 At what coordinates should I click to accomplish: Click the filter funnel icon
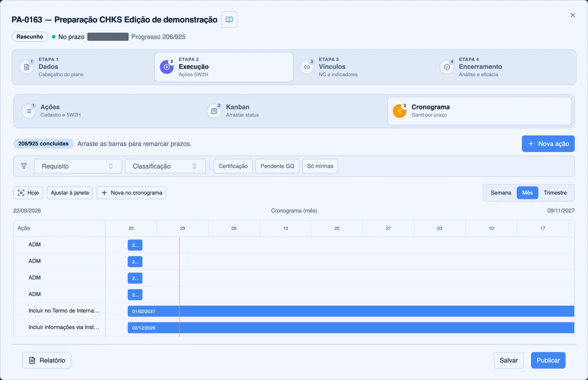(24, 166)
